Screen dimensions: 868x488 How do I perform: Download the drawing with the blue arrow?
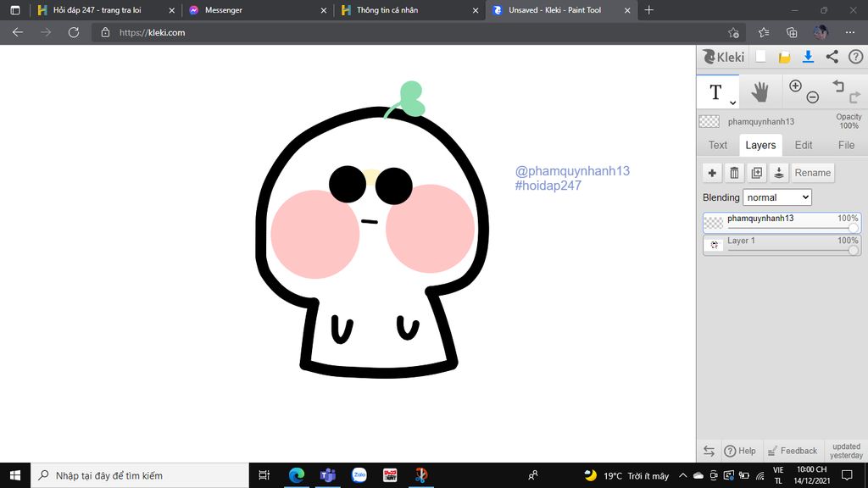(x=808, y=57)
